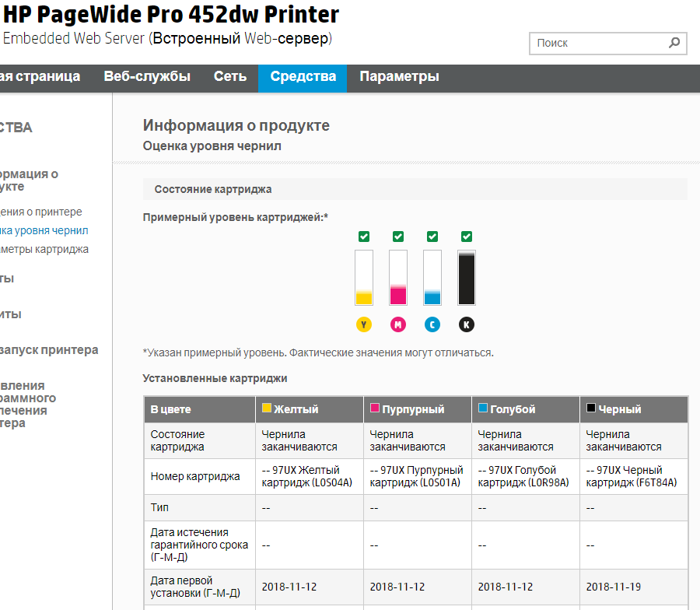
Task: Click 97UX Желтый картридж (L0S04A) cell
Action: 310,476
